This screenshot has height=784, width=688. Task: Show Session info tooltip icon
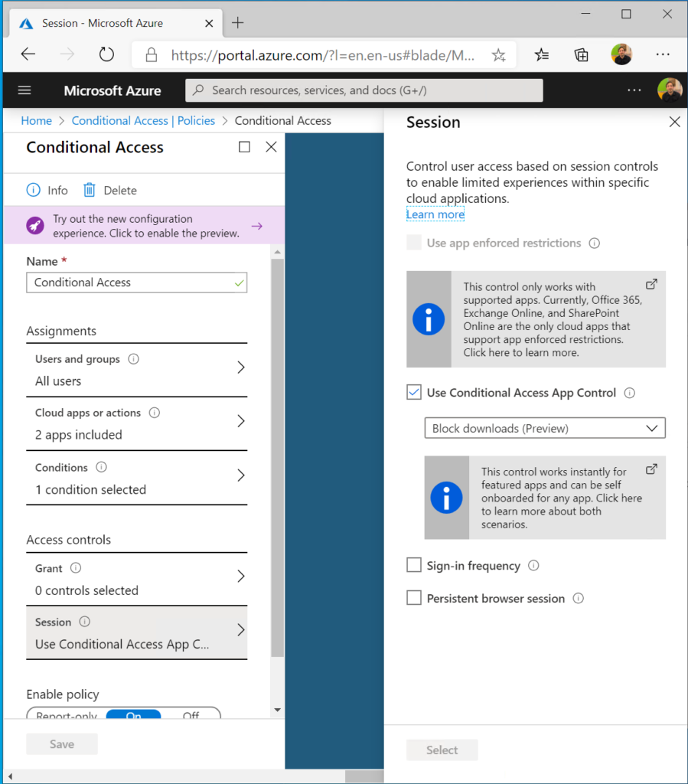pyautogui.click(x=85, y=622)
